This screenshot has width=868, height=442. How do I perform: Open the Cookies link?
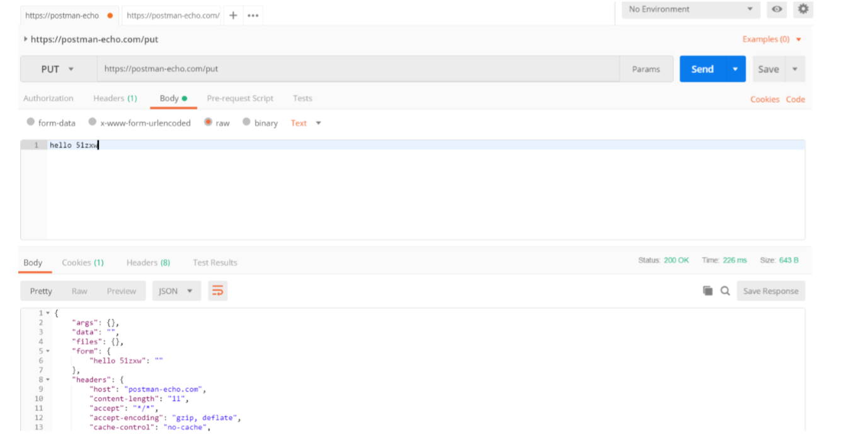764,99
